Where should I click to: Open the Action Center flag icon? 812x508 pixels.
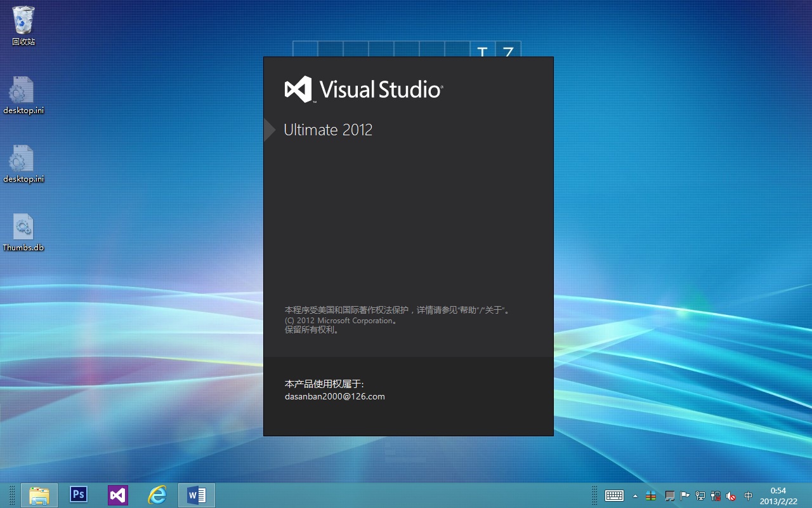[x=684, y=496]
